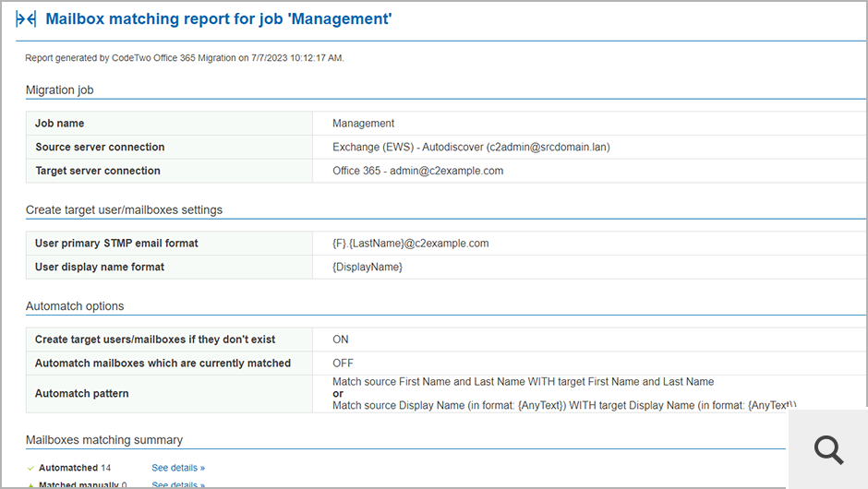Click 'User display name format' label

click(x=100, y=268)
